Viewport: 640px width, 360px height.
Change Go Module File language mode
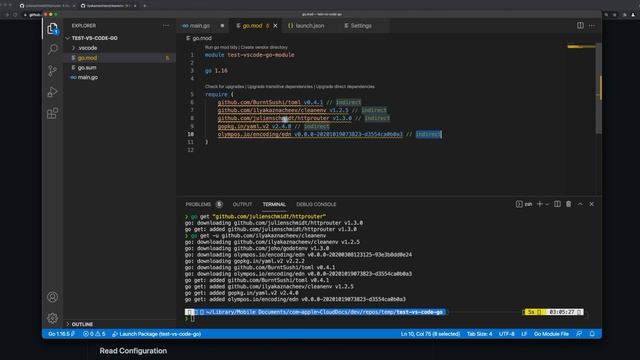click(551, 334)
